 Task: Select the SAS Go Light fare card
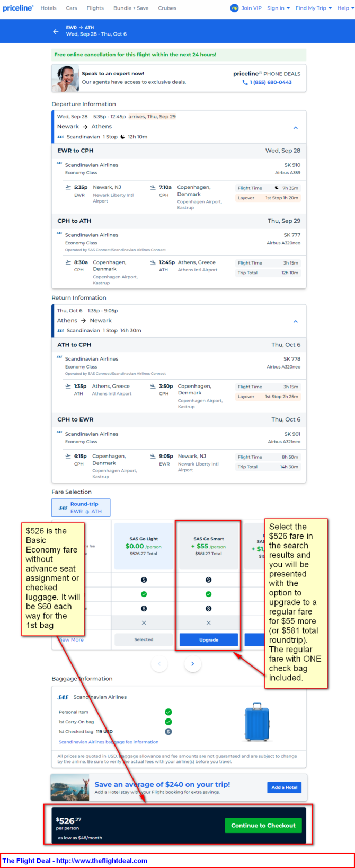pyautogui.click(x=144, y=546)
